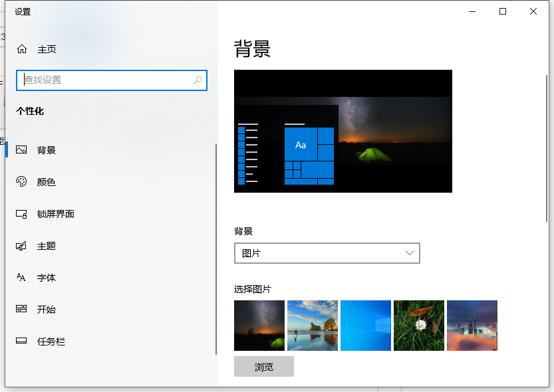The width and height of the screenshot is (554, 392).
Task: Navigate to the 颜色 settings section
Action: 47,182
